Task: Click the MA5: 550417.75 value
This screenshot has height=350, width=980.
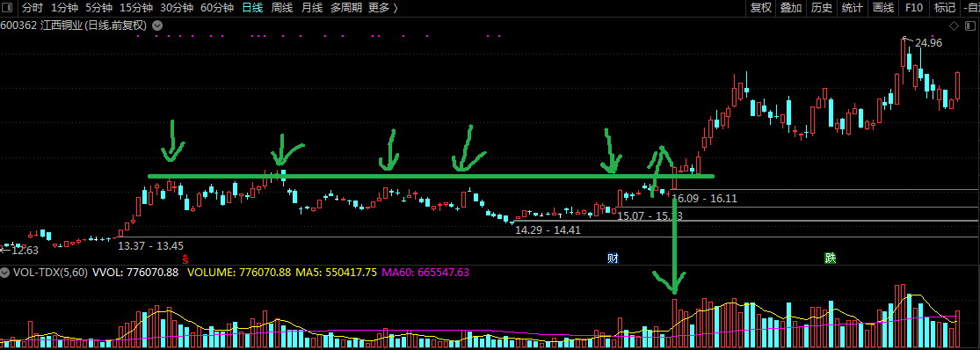Action: tap(336, 273)
